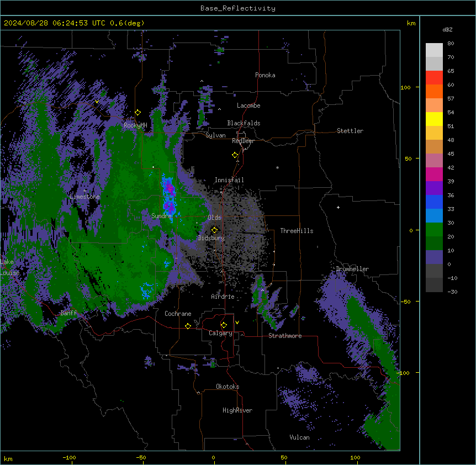476x465 pixels.
Task: Click the Innisfail city label
Action: coord(229,180)
